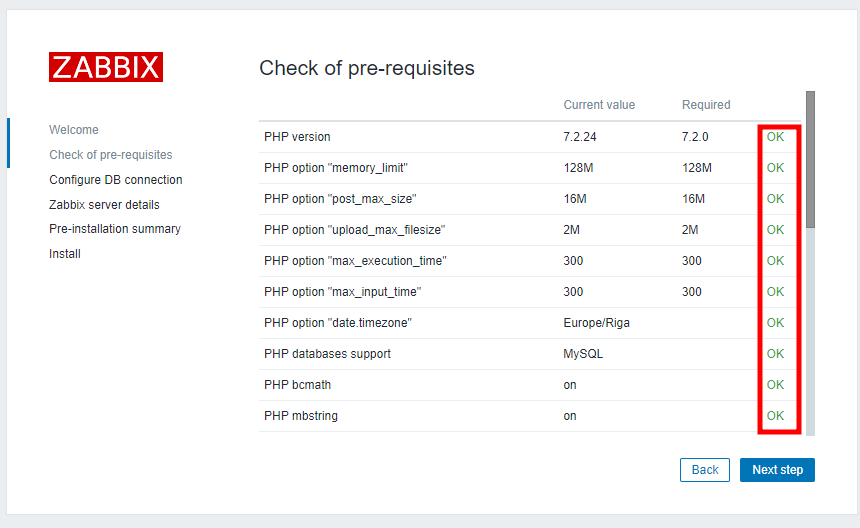Click the Europe/Riga timezone value
This screenshot has height=528, width=860.
[596, 323]
